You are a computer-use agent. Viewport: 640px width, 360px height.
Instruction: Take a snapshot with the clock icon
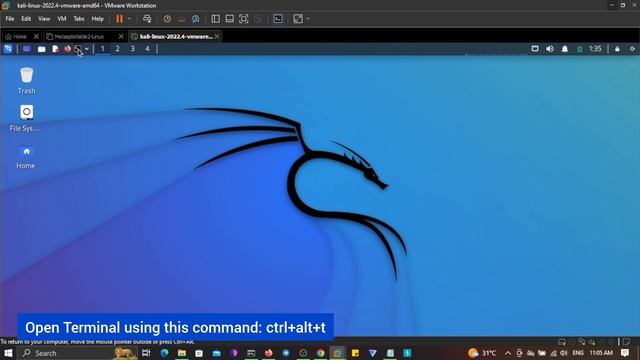point(167,19)
